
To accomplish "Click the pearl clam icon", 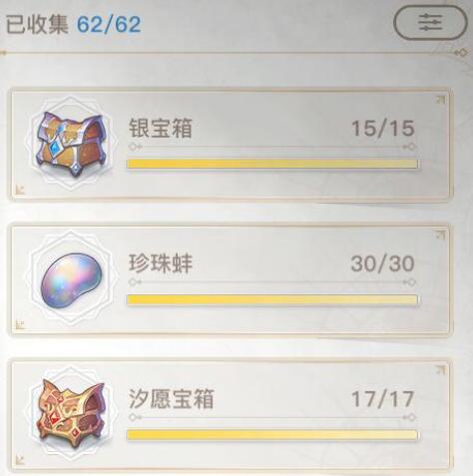I will pos(71,277).
